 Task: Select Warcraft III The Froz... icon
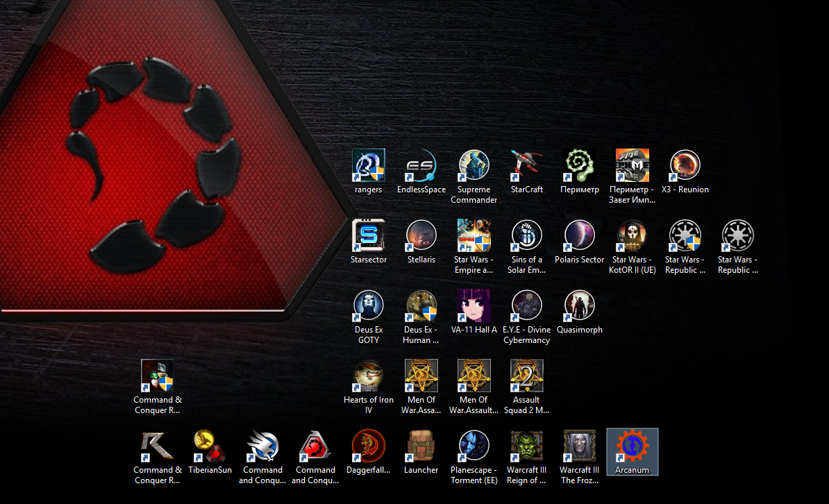pos(580,445)
